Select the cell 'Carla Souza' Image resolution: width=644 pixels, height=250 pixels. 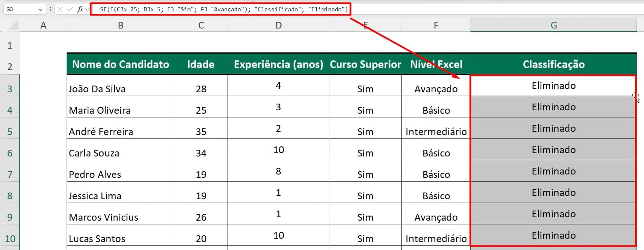[120, 150]
